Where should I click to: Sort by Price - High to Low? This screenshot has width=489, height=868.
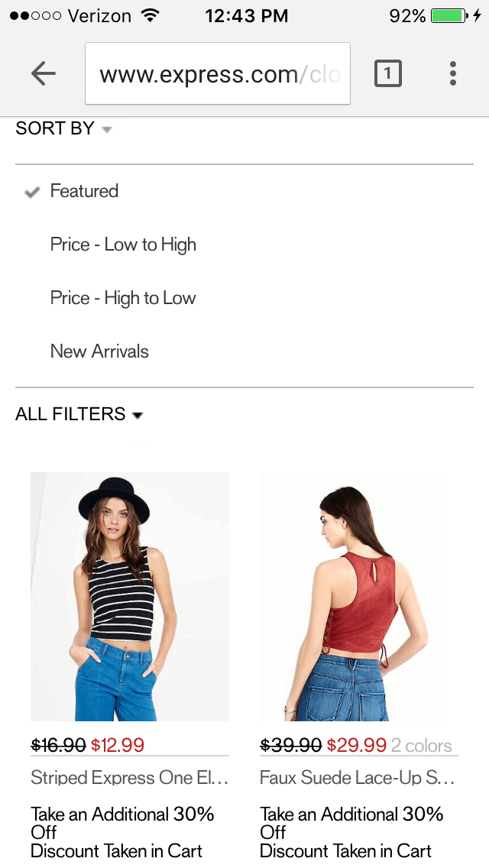pos(123,298)
